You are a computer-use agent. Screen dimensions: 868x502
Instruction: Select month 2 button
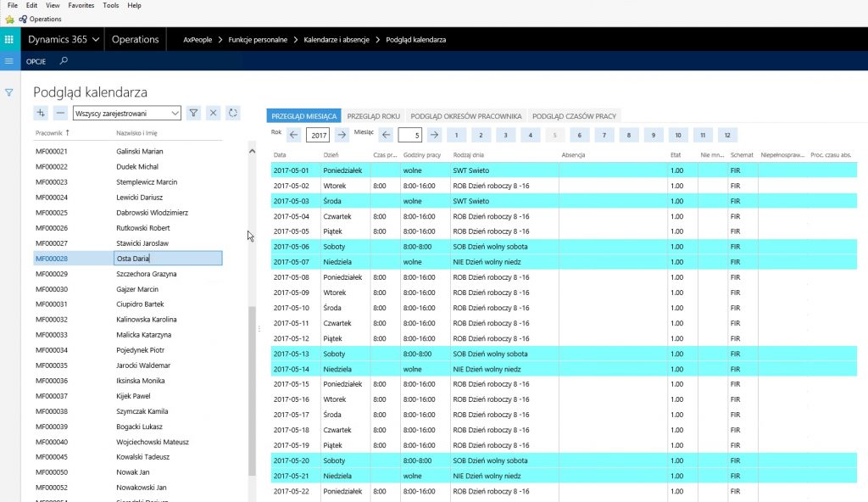[481, 135]
